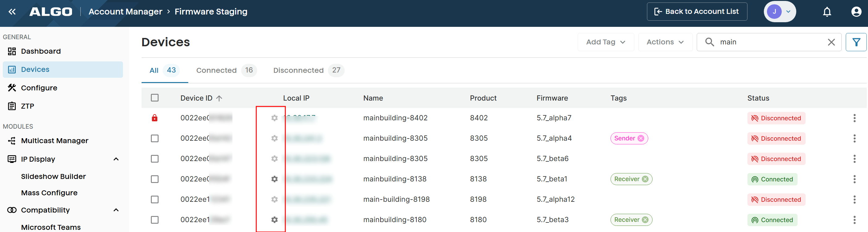Open gear settings for mainbuilding-8138

pos(274,179)
